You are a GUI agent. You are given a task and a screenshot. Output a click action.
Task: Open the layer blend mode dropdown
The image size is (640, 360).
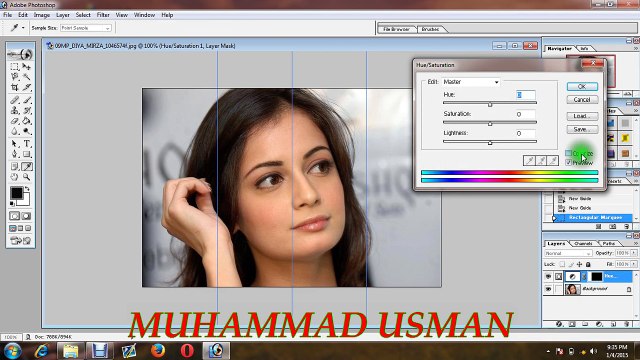(x=568, y=253)
